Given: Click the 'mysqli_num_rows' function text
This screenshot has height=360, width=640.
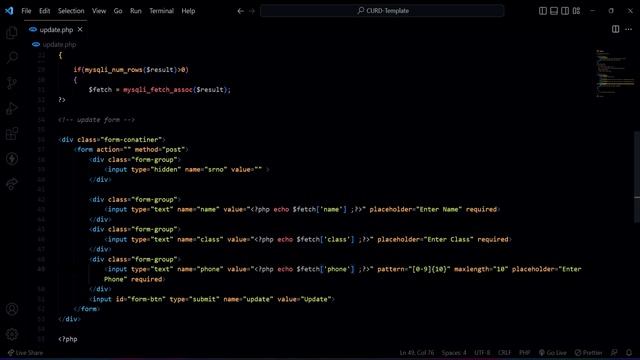Looking at the screenshot, I should pos(113,70).
